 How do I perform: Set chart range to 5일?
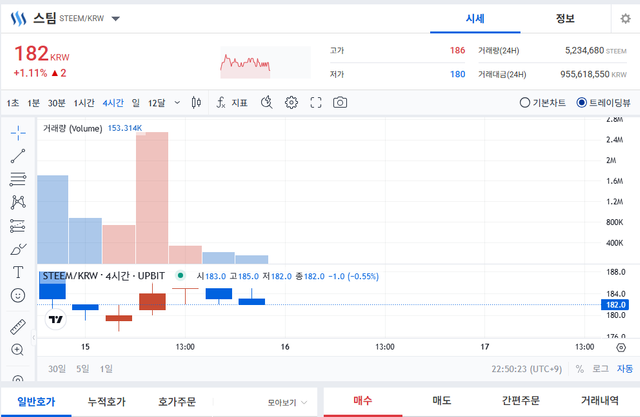[82, 369]
